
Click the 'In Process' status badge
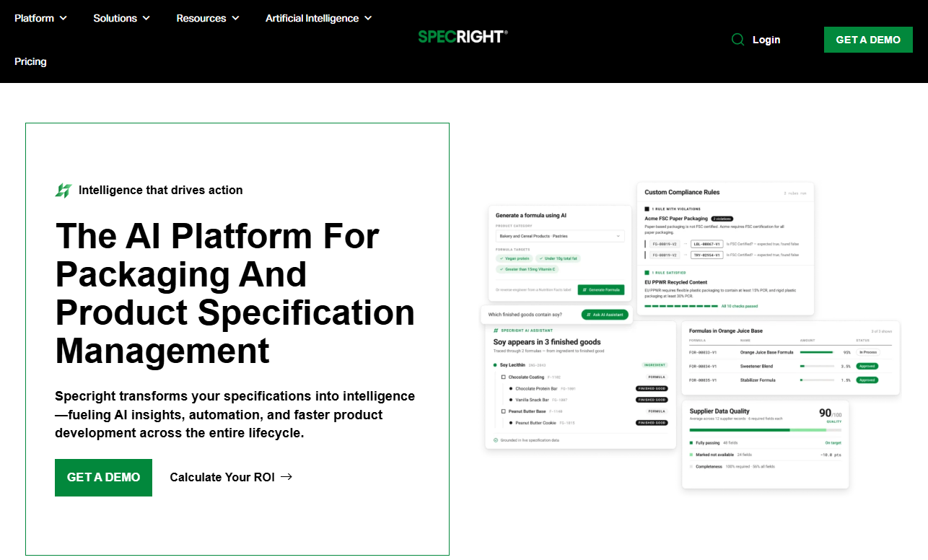867,352
